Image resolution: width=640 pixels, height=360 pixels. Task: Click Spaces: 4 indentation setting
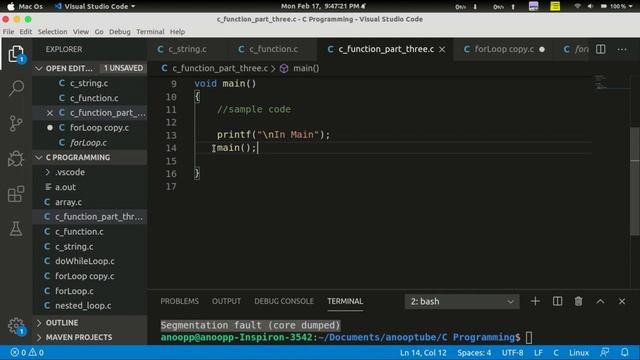(x=474, y=352)
